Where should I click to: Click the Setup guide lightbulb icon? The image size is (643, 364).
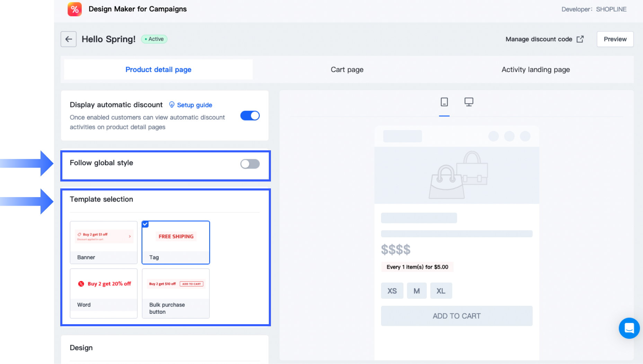(x=171, y=105)
